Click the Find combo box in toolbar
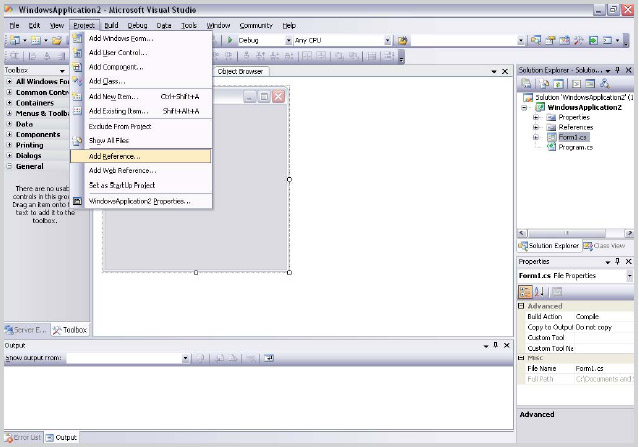The width and height of the screenshot is (639, 447). coord(467,40)
